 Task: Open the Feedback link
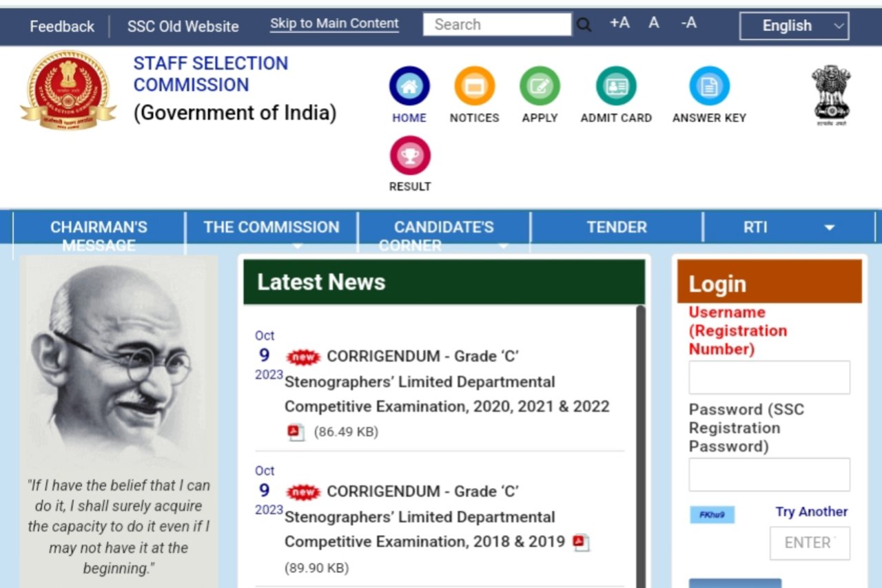click(62, 27)
